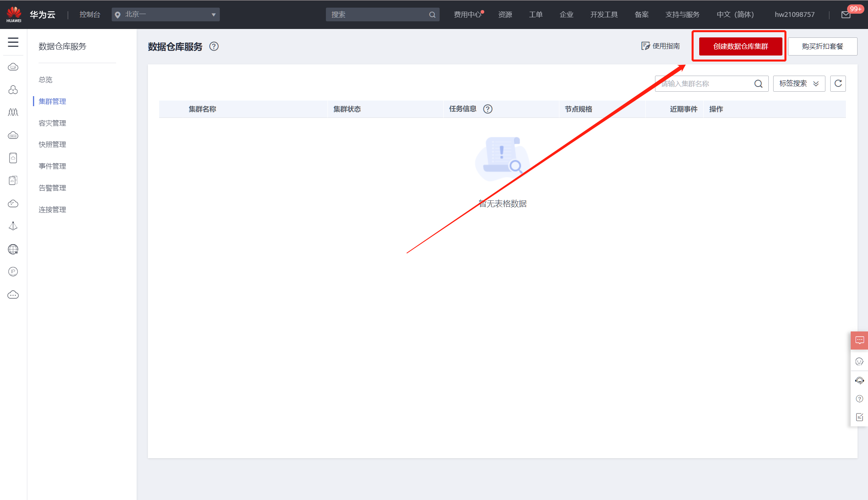
Task: Open the 标签搜索 dropdown
Action: pos(798,84)
